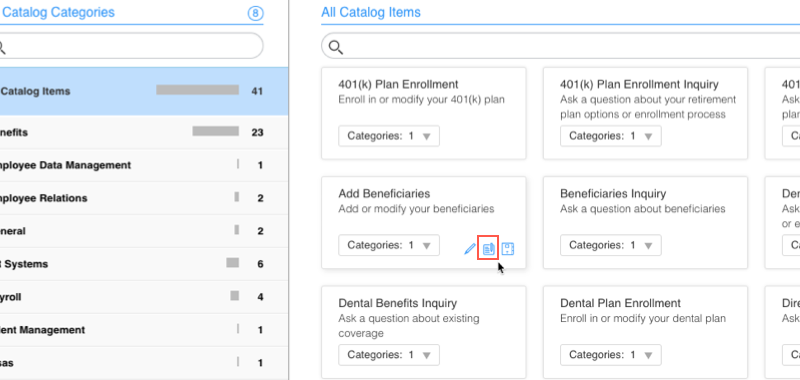Select the Systems category with 6 items

(x=144, y=264)
